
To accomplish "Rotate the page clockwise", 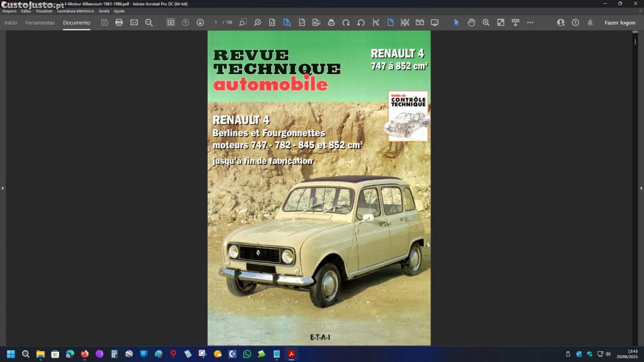I will [x=346, y=23].
